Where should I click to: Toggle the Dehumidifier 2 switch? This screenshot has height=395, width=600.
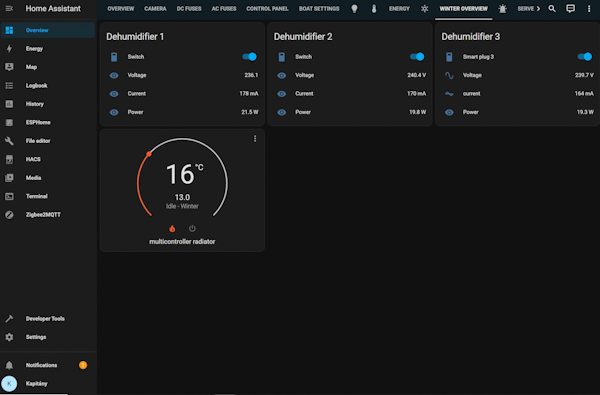click(417, 57)
